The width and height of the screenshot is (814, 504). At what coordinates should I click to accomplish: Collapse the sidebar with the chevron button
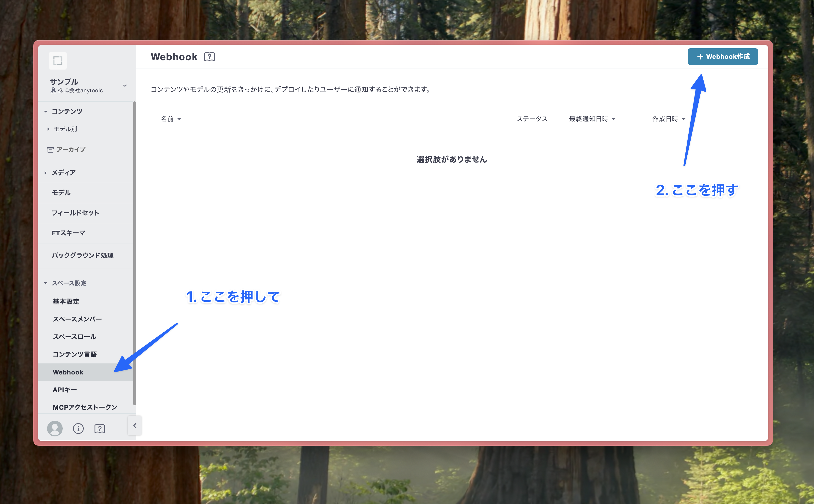coord(135,426)
